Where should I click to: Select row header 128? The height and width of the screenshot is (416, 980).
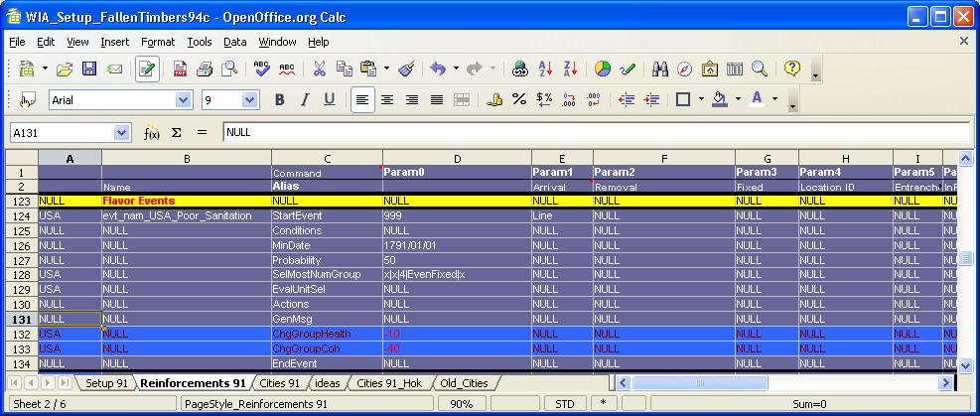[x=20, y=274]
